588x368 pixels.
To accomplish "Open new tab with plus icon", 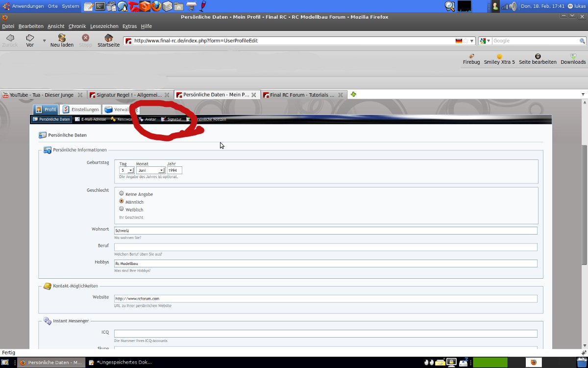I will [x=353, y=94].
